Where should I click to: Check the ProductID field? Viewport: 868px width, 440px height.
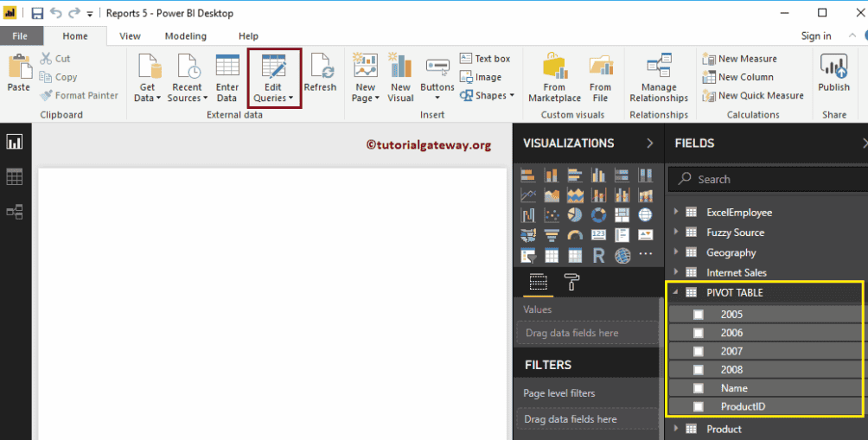[699, 407]
